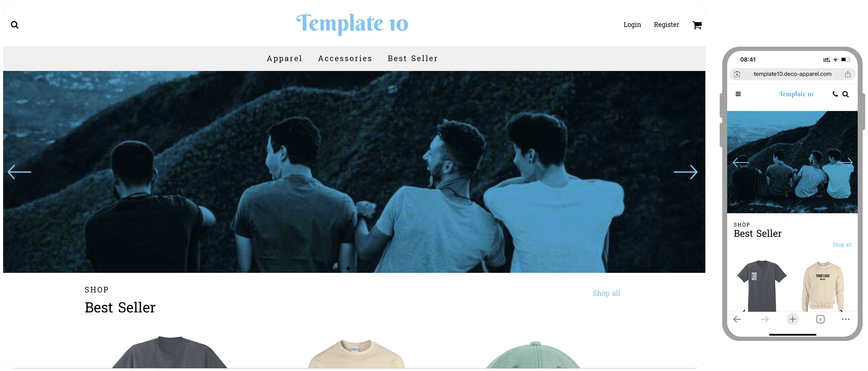Tap the new tab plus button in mobile browser
The width and height of the screenshot is (868, 371).
[x=792, y=319]
